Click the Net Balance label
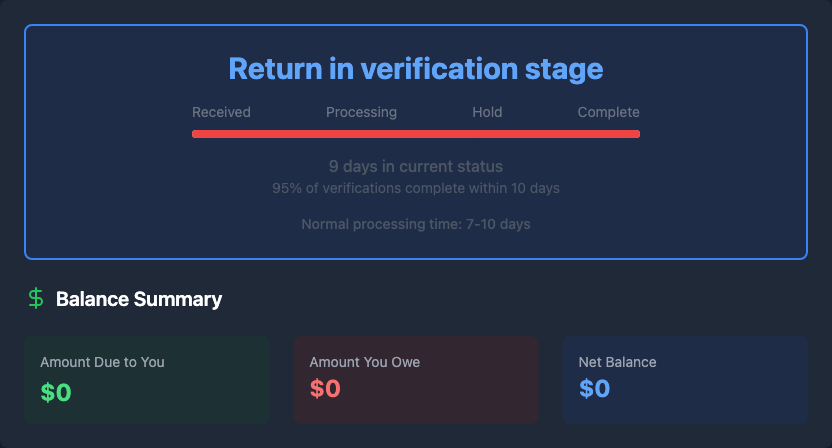The image size is (832, 448). pyautogui.click(x=617, y=362)
